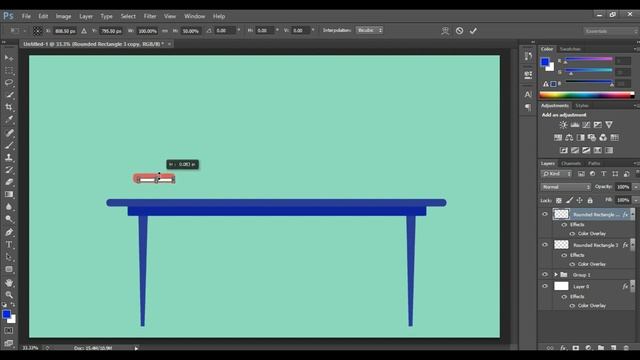640x360 pixels.
Task: Switch between free transform and warp modes
Action: click(x=445, y=31)
